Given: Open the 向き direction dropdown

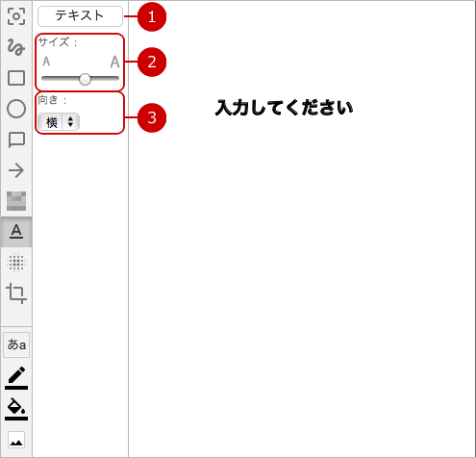Looking at the screenshot, I should (59, 122).
